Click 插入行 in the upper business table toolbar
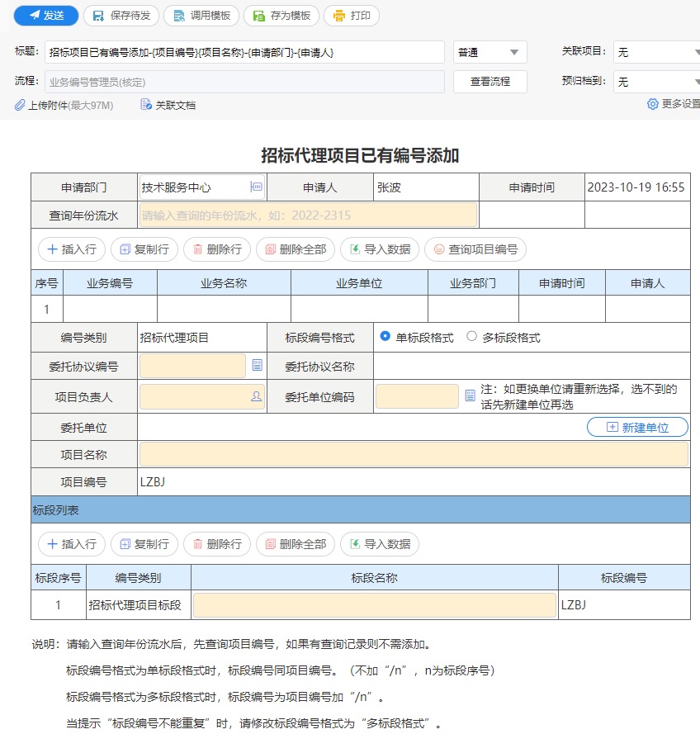The height and width of the screenshot is (734, 700). click(72, 249)
